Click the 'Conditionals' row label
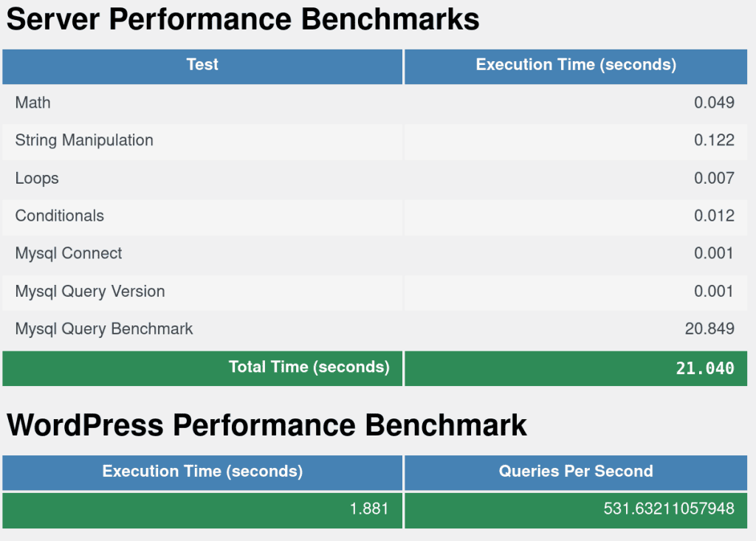The height and width of the screenshot is (541, 756). point(60,216)
